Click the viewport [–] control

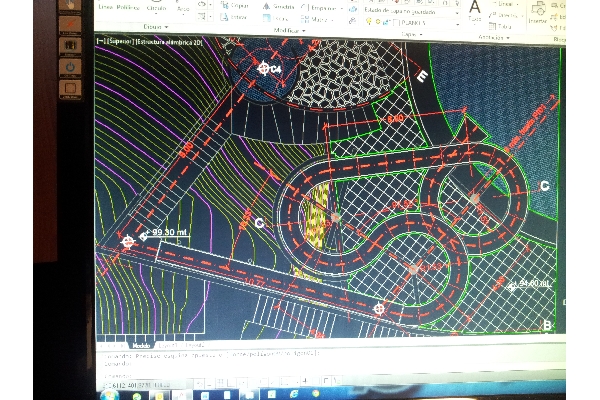[x=100, y=43]
